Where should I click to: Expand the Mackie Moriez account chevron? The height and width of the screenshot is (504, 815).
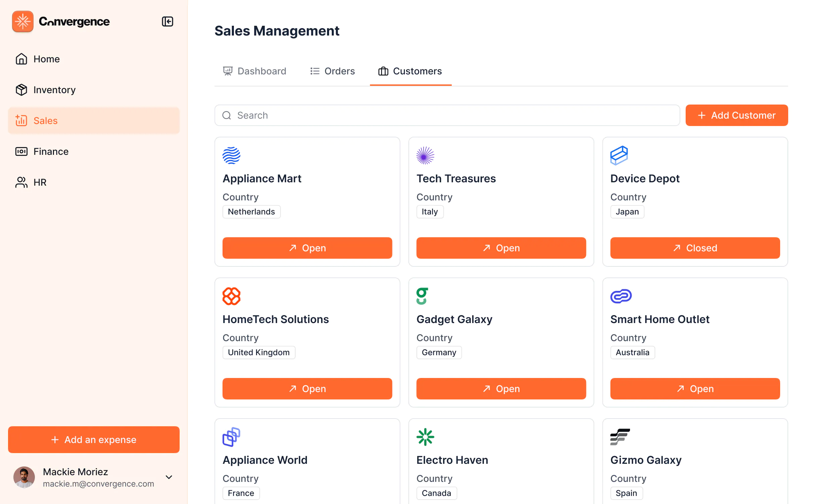[x=169, y=477]
